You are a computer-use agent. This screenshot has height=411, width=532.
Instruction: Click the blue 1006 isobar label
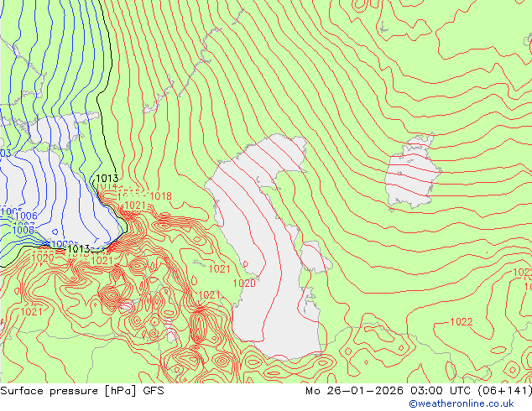click(27, 216)
